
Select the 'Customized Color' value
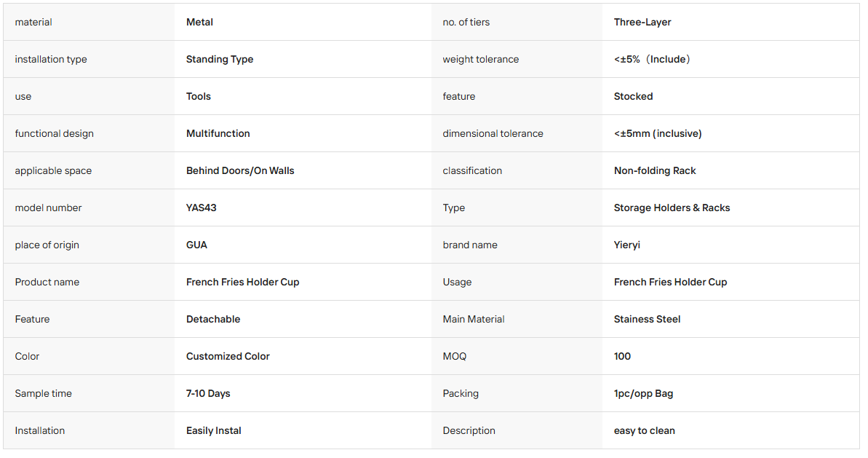[x=228, y=356]
